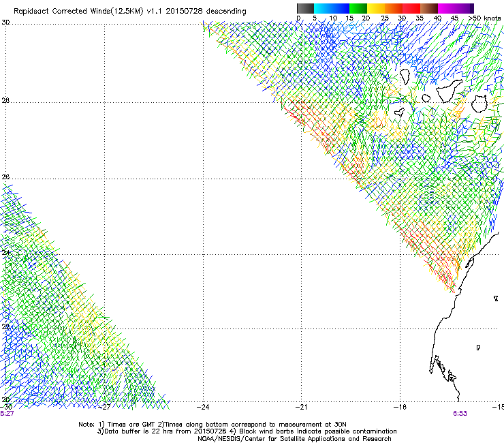Click the Tenerife island outline
Viewport: 504px width, 443px height.
(450, 91)
